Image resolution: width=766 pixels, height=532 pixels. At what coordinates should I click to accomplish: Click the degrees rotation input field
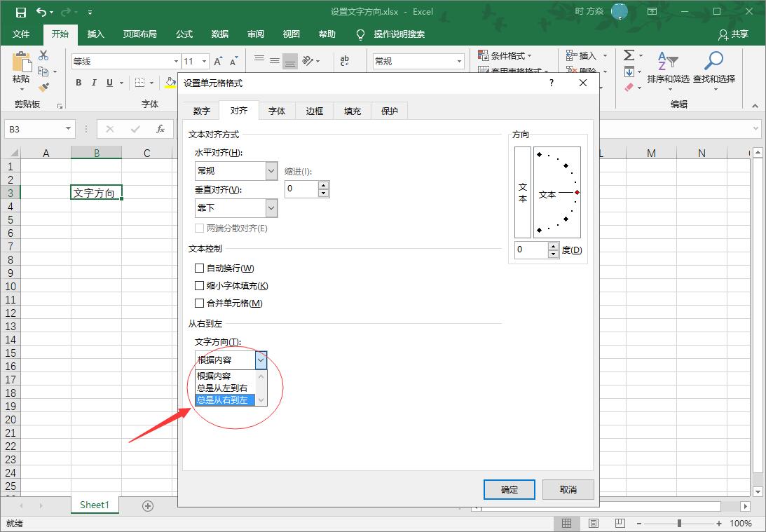[531, 250]
